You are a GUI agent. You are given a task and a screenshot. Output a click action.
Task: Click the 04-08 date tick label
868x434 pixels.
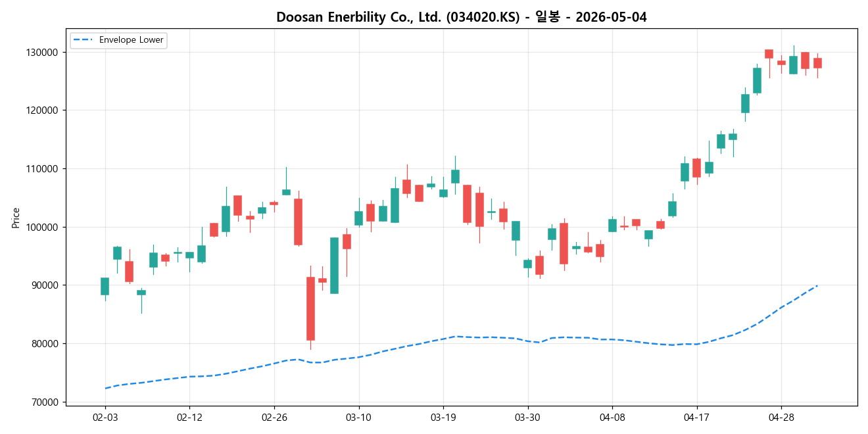point(612,418)
